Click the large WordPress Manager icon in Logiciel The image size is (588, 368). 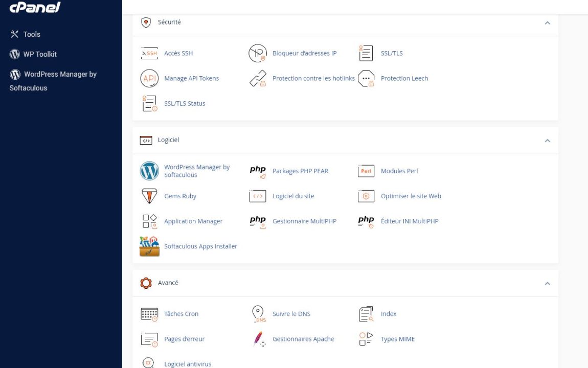pyautogui.click(x=149, y=171)
